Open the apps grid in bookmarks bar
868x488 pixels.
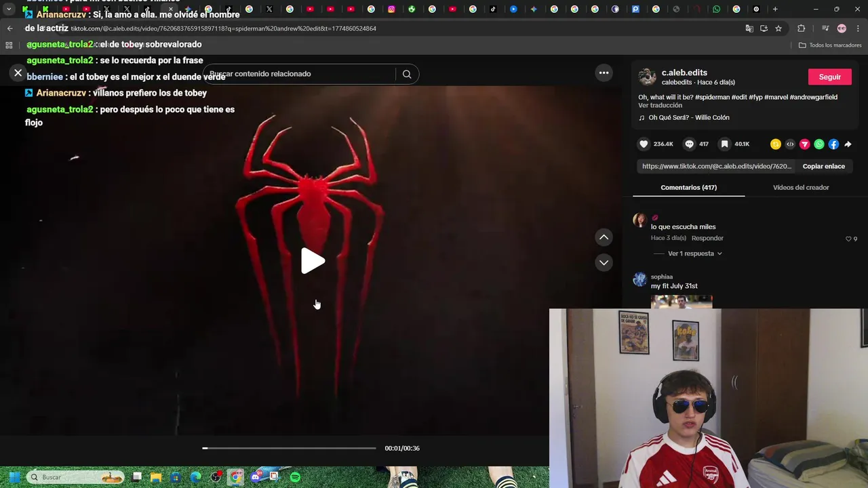pos(9,45)
